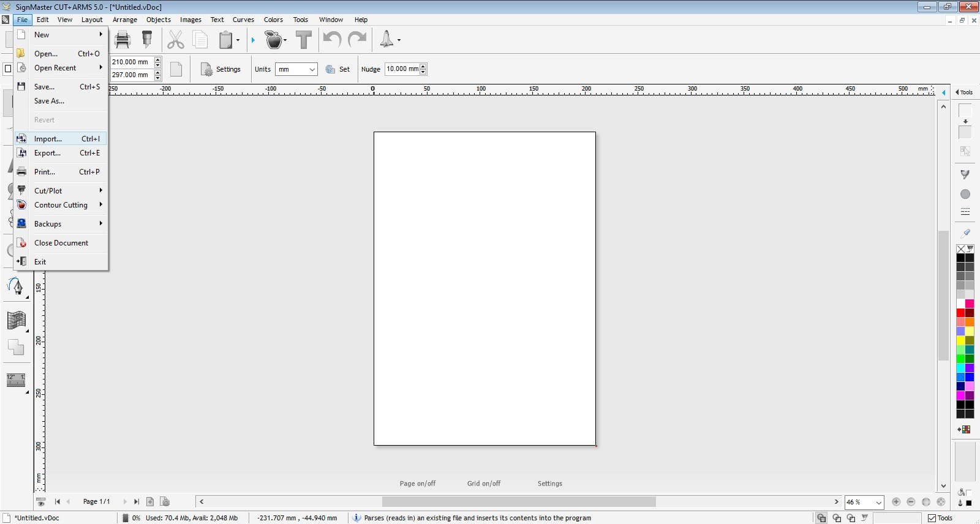
Task: Click the Settings link below the page
Action: click(x=550, y=484)
